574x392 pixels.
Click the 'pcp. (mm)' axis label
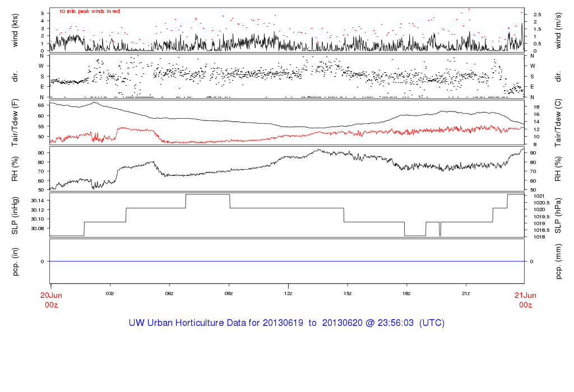point(558,262)
